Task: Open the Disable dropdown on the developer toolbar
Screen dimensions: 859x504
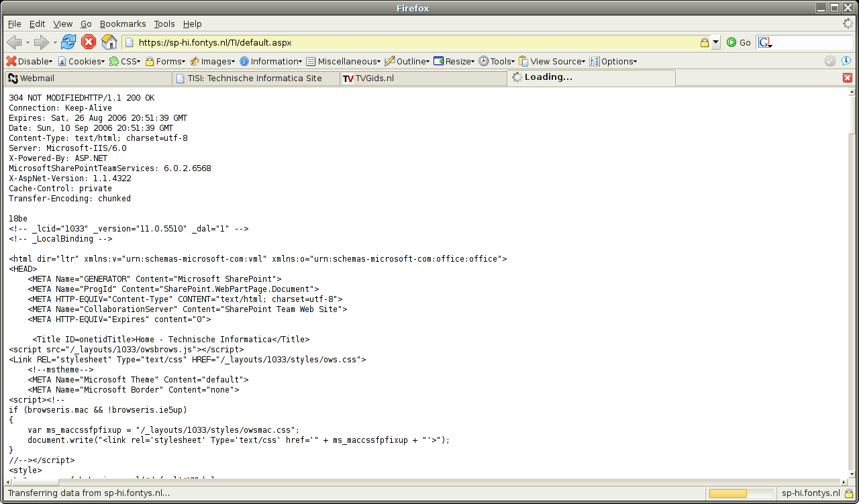Action: [x=30, y=61]
